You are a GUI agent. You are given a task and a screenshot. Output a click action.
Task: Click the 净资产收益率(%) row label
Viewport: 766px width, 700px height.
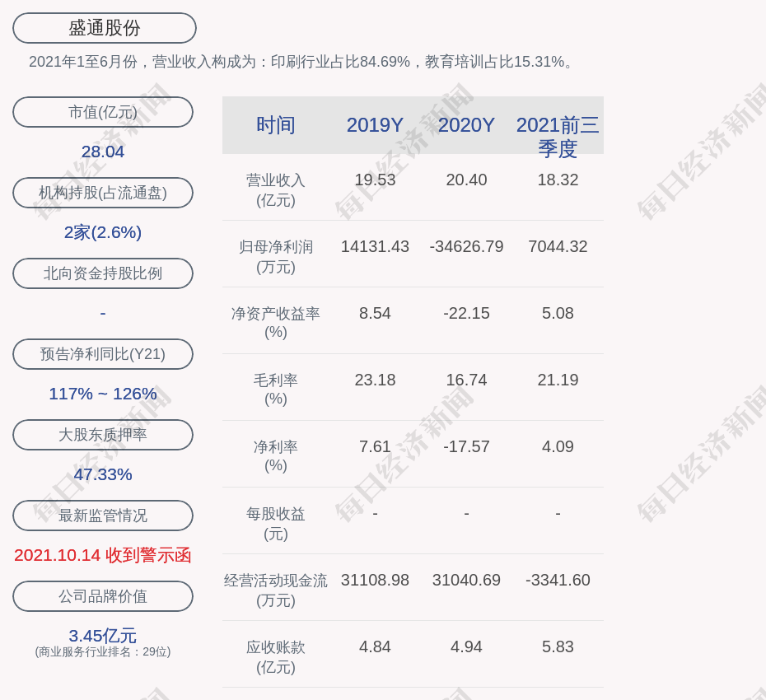(276, 323)
